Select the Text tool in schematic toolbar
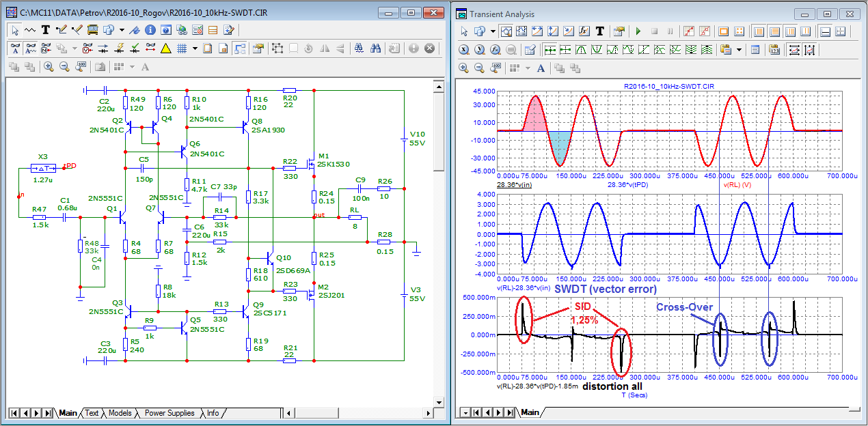Screen dimensions: 868x426 coord(46,30)
